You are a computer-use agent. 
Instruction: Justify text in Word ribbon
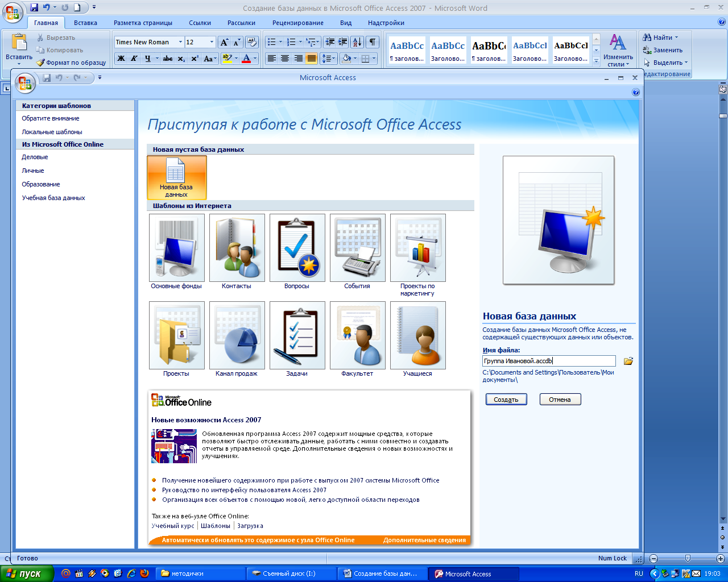point(311,58)
